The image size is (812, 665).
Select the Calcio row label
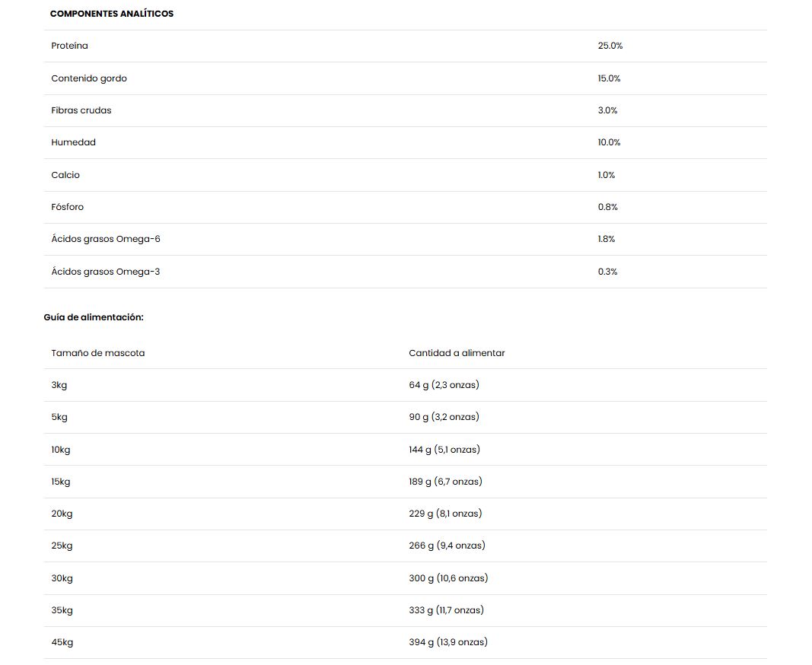point(65,175)
